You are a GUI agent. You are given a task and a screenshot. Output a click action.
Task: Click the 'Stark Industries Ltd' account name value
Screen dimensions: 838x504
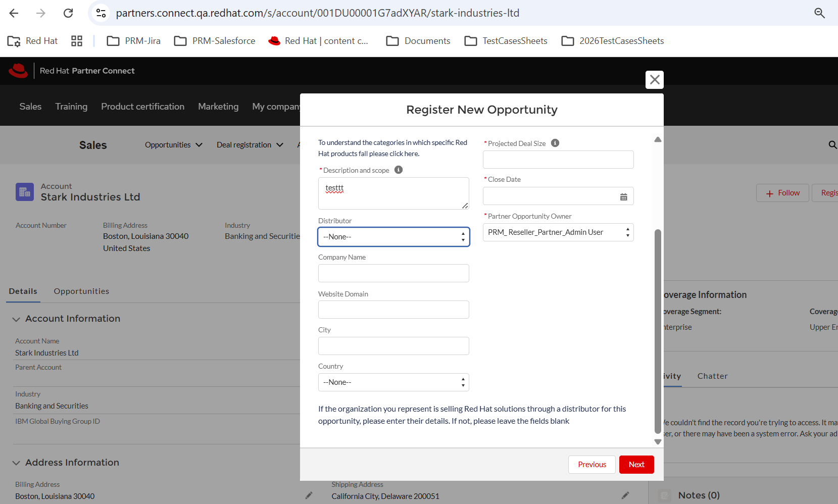pyautogui.click(x=47, y=353)
